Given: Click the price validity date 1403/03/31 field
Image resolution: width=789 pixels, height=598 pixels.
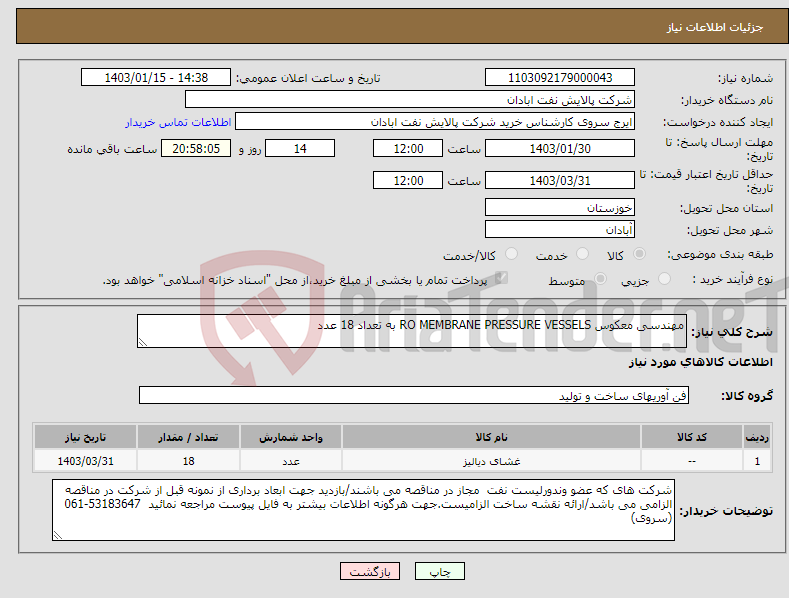Looking at the screenshot, I should 560,180.
